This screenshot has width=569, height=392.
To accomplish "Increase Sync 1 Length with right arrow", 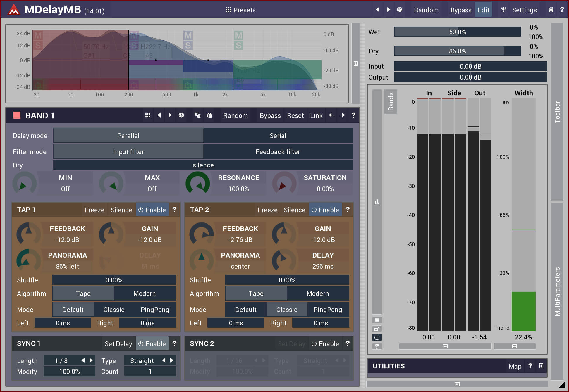I will pos(91,360).
